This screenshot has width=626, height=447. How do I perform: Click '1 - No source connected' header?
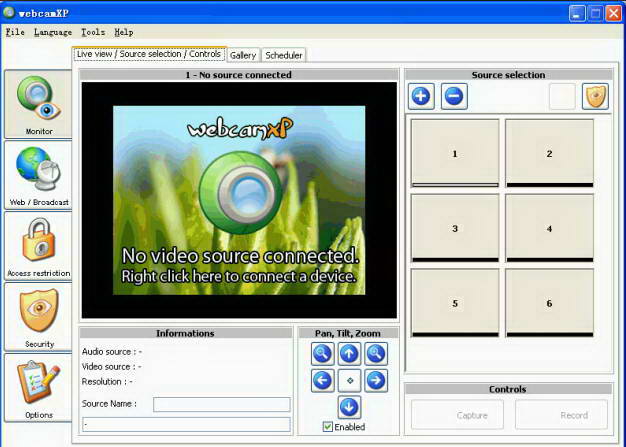tap(239, 75)
